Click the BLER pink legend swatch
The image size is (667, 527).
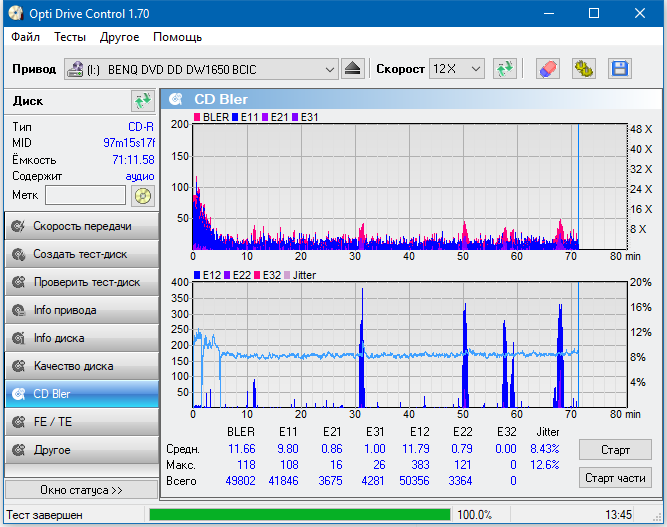click(x=197, y=117)
